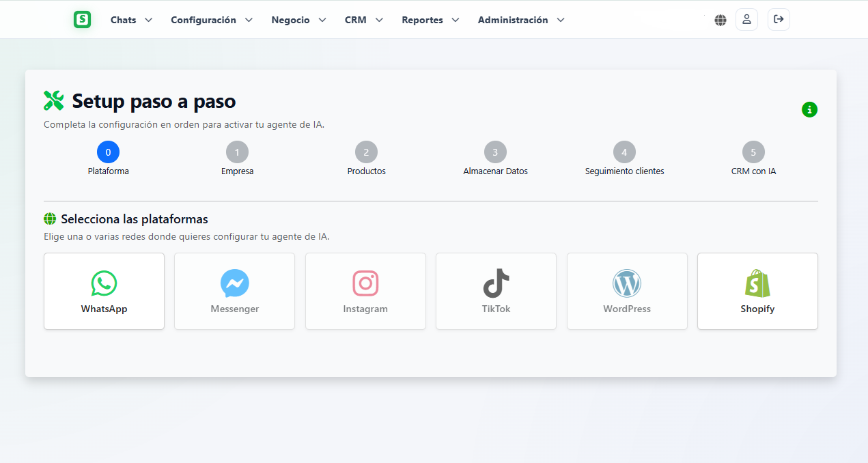This screenshot has width=868, height=463.
Task: Click the WordPress logo icon
Action: (627, 283)
